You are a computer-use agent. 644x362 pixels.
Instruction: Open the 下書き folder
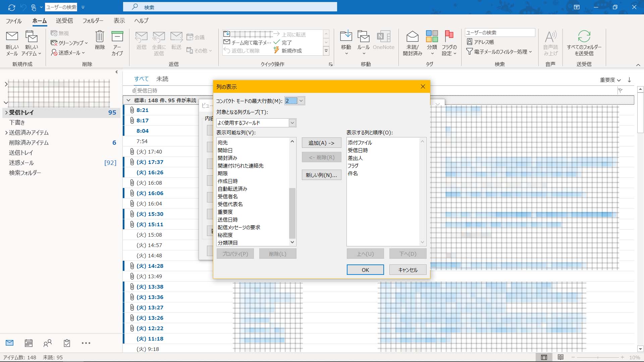pyautogui.click(x=17, y=123)
